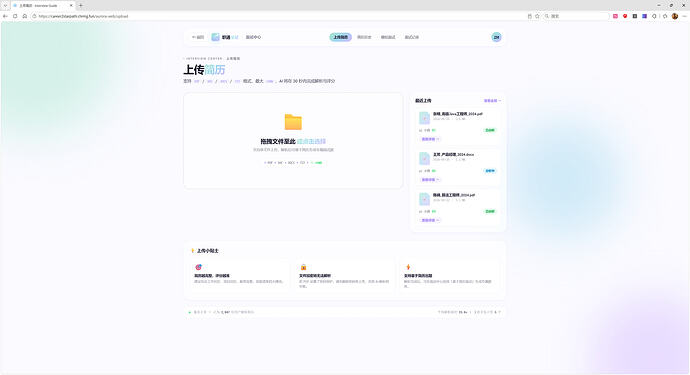Expand details of the third uploaded PDF
This screenshot has width=690, height=375.
430,220
